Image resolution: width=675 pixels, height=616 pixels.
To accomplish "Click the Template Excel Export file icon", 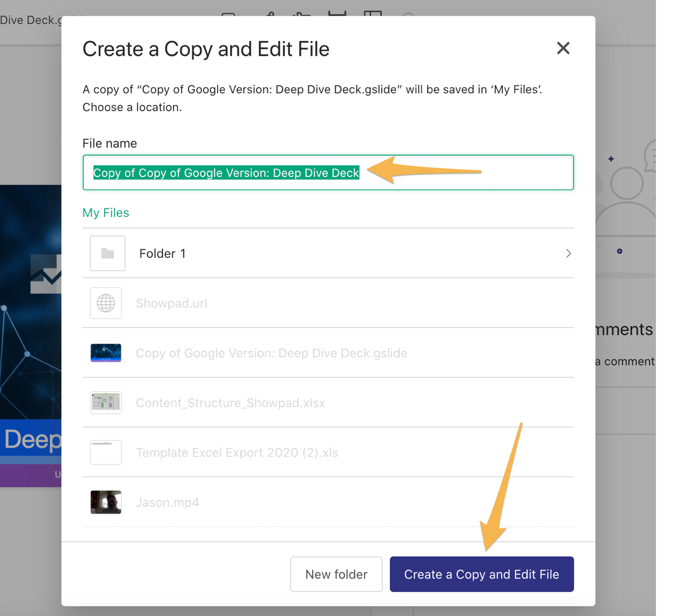I will pyautogui.click(x=106, y=452).
